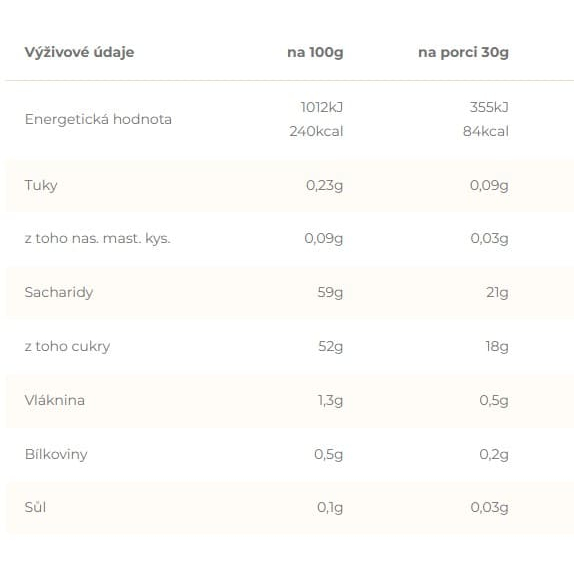Select the Sůl row label
Image resolution: width=574 pixels, height=574 pixels.
35,507
